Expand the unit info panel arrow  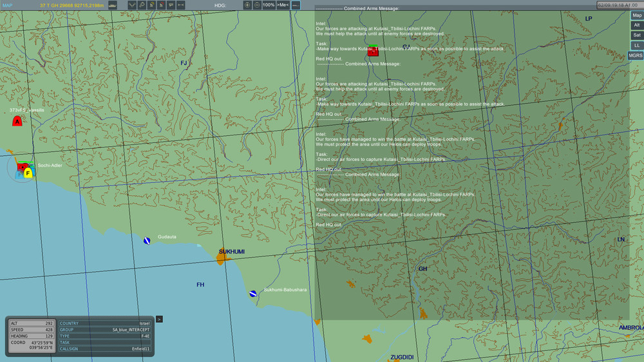[x=159, y=319]
